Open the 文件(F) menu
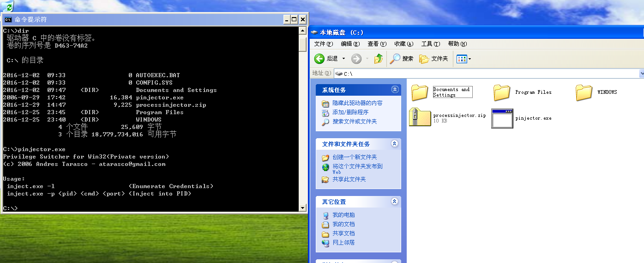The height and width of the screenshot is (263, 644). [324, 44]
